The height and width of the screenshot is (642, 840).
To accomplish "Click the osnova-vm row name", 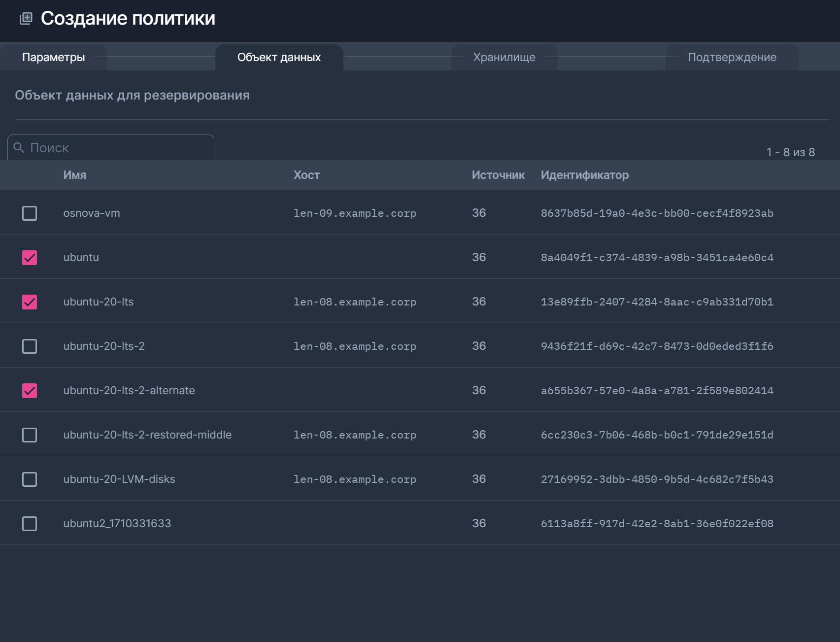I will point(92,213).
